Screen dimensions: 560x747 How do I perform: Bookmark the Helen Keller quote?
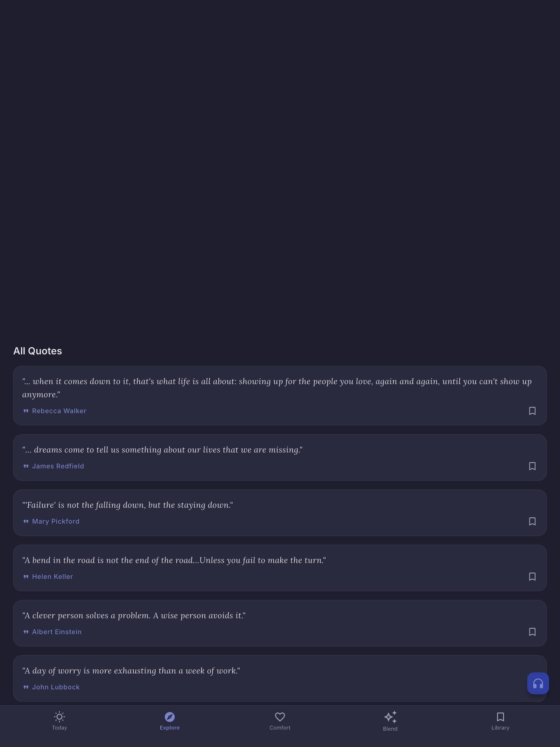pyautogui.click(x=532, y=577)
